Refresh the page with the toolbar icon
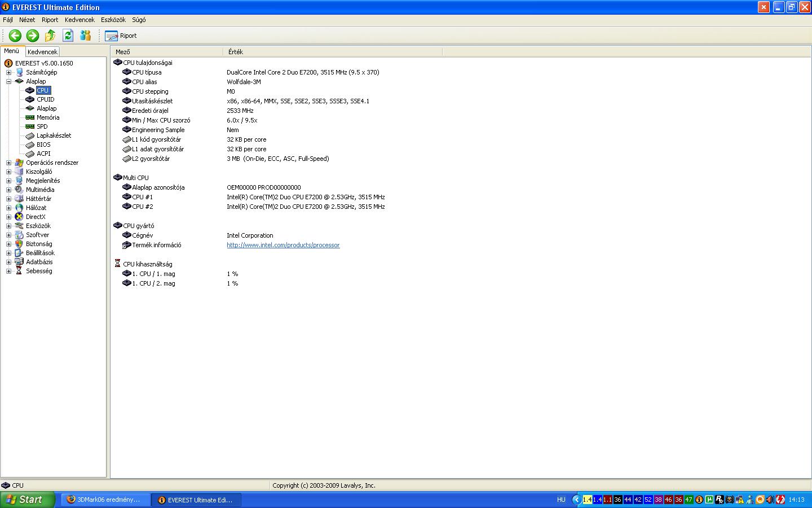 click(x=68, y=36)
